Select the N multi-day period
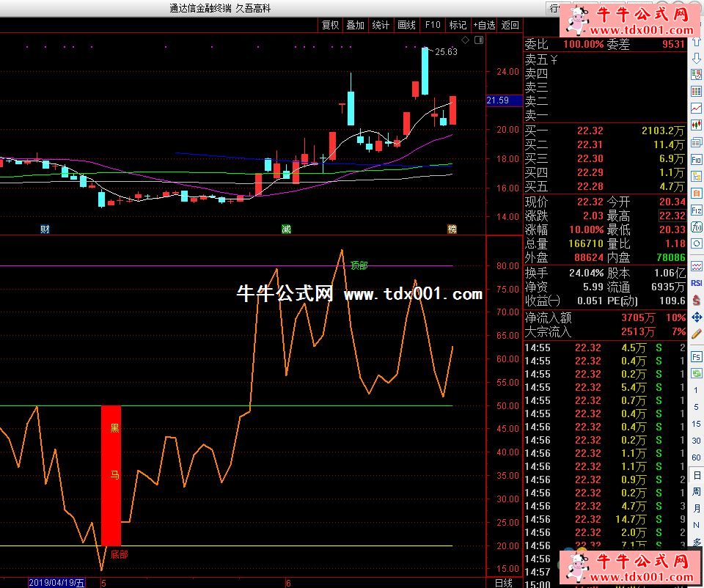Viewport: 704px width, 588px height. [696, 525]
